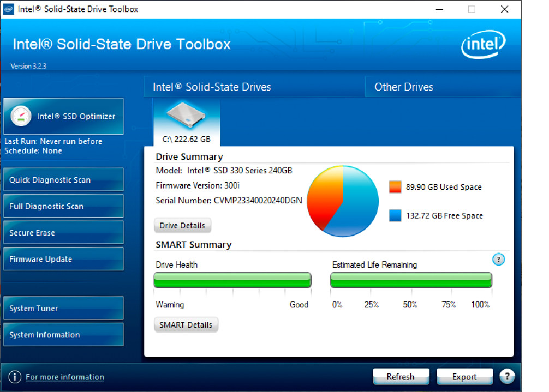Image resolution: width=549 pixels, height=392 pixels.
Task: Click the Intel SSD Optimizer gauge icon
Action: [x=21, y=116]
